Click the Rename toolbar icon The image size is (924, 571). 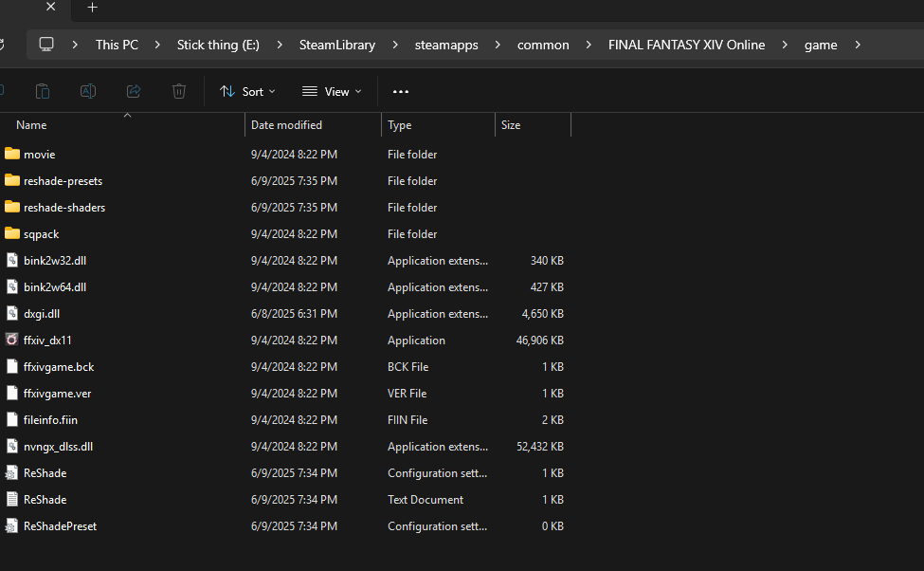(x=88, y=91)
